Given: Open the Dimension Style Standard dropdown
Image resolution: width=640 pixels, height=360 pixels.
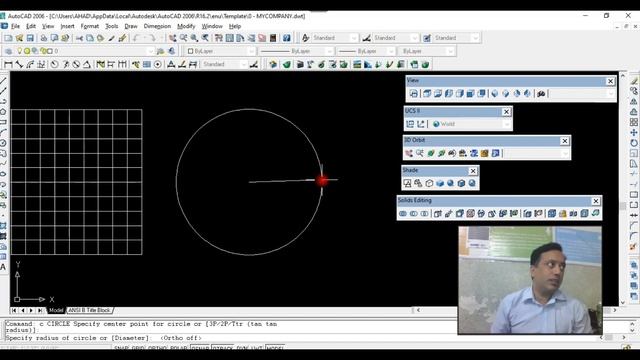Looking at the screenshot, I should tap(415, 38).
